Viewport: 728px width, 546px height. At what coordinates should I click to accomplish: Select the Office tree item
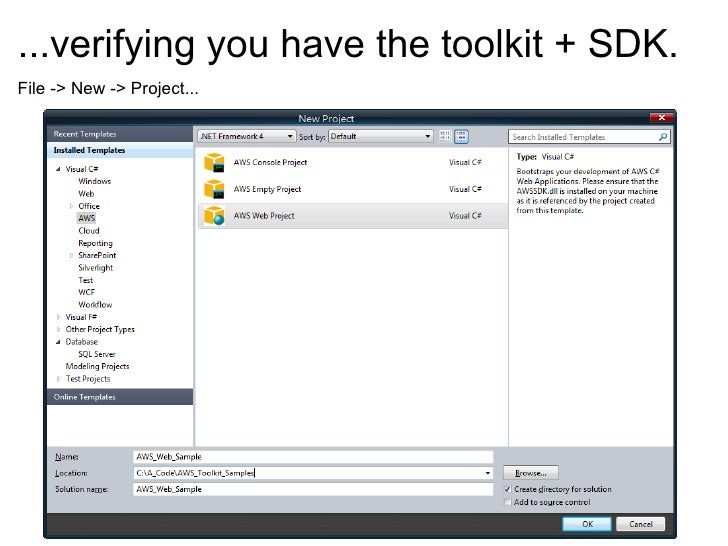89,206
